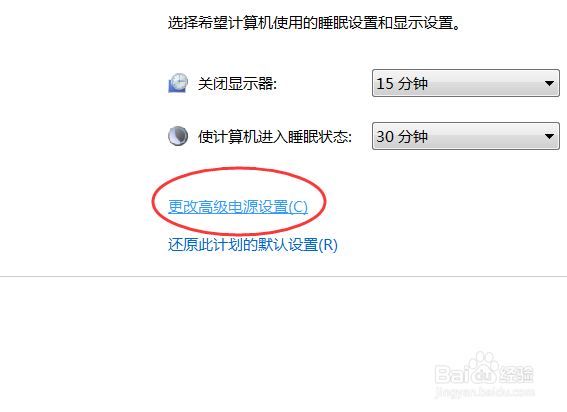Click the 经验 characters in the watermark
The height and width of the screenshot is (412, 567).
pyautogui.click(x=517, y=375)
